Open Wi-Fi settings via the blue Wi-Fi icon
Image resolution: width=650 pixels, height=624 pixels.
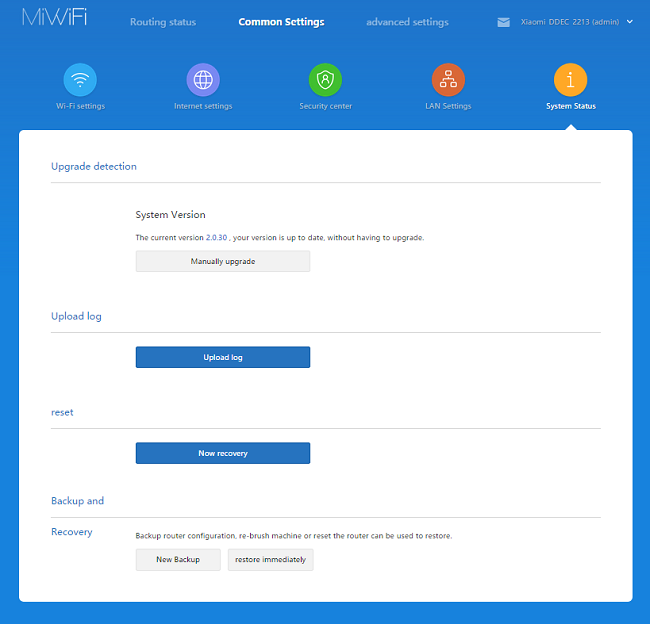(80, 80)
